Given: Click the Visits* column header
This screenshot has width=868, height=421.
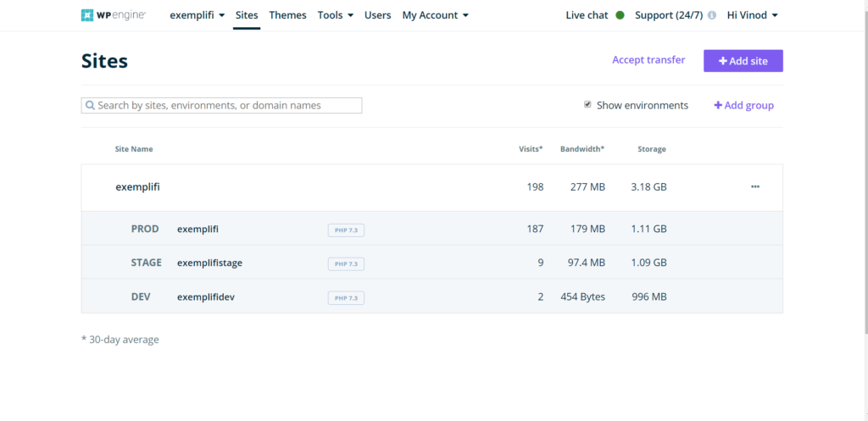Looking at the screenshot, I should [x=531, y=149].
